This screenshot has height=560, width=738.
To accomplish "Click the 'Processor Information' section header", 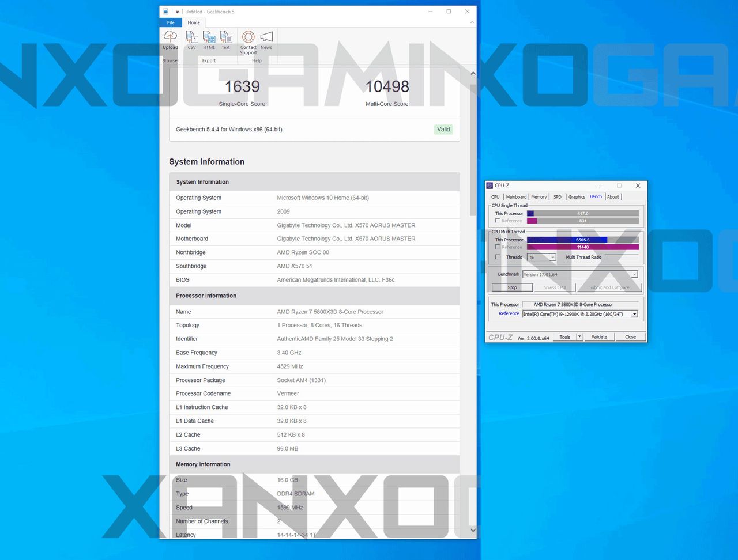I will [x=206, y=296].
